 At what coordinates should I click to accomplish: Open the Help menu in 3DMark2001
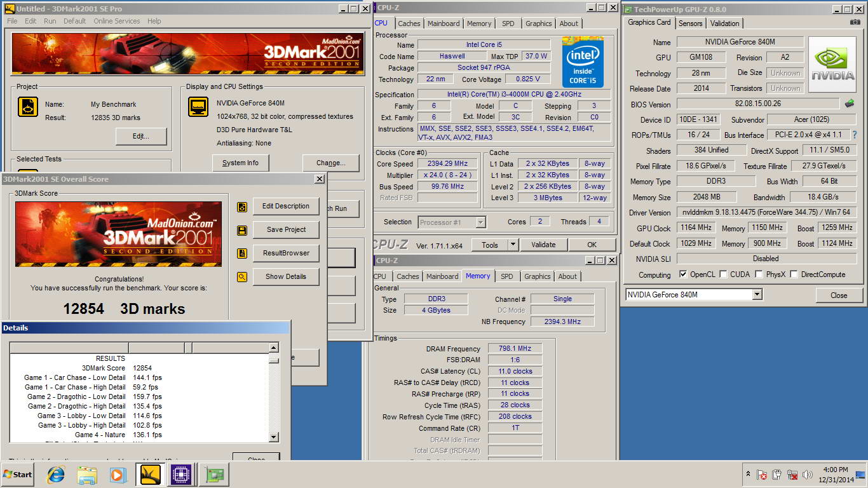pyautogui.click(x=154, y=21)
